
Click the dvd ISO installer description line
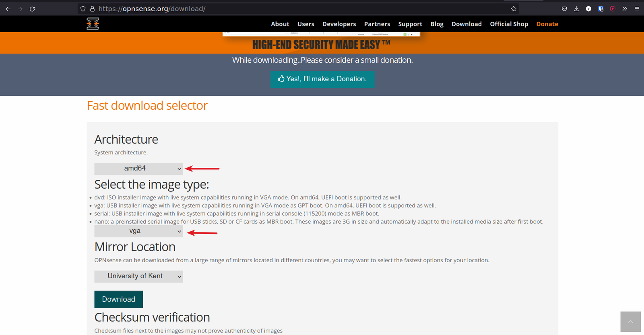click(248, 197)
